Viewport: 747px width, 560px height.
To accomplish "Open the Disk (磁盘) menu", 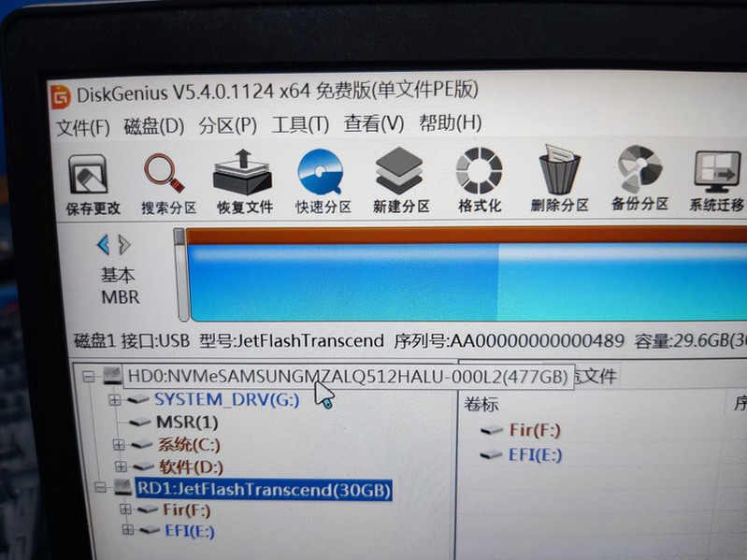I will 153,125.
